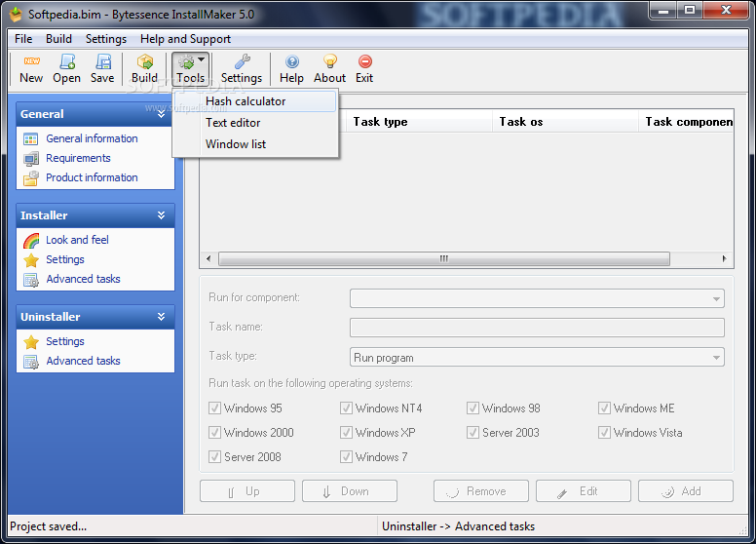Toggle the Windows 95 checkbox
The width and height of the screenshot is (756, 544).
tap(214, 408)
